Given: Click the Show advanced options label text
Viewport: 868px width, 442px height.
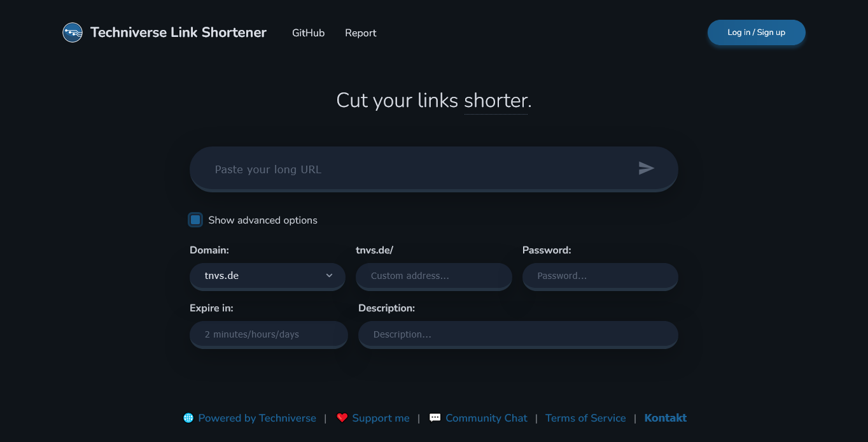Looking at the screenshot, I should pos(263,220).
